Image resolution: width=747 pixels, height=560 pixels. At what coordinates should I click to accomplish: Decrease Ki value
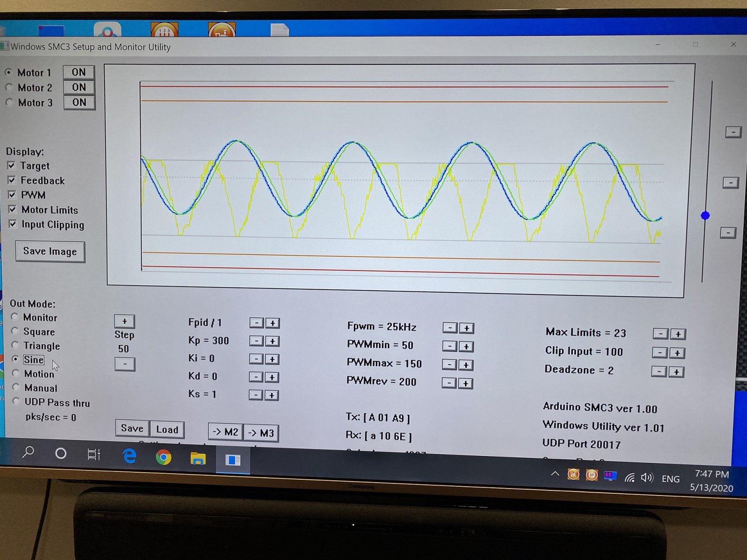pos(256,359)
